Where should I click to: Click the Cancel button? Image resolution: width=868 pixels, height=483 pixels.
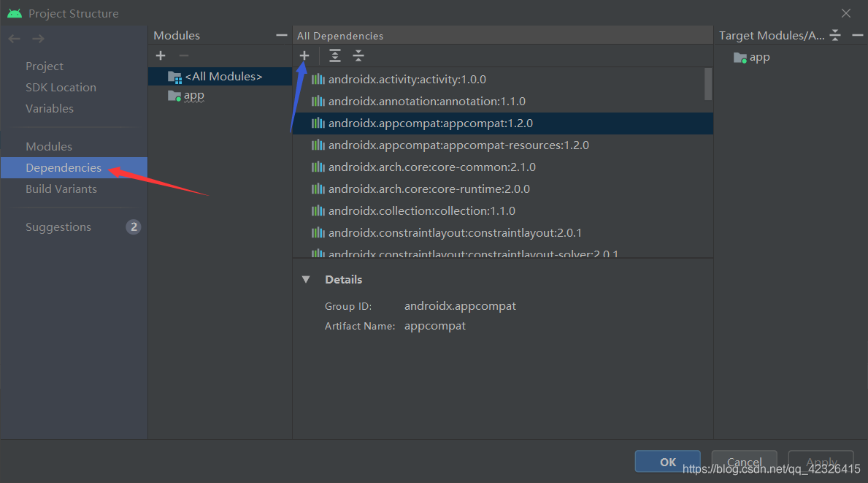[744, 462]
